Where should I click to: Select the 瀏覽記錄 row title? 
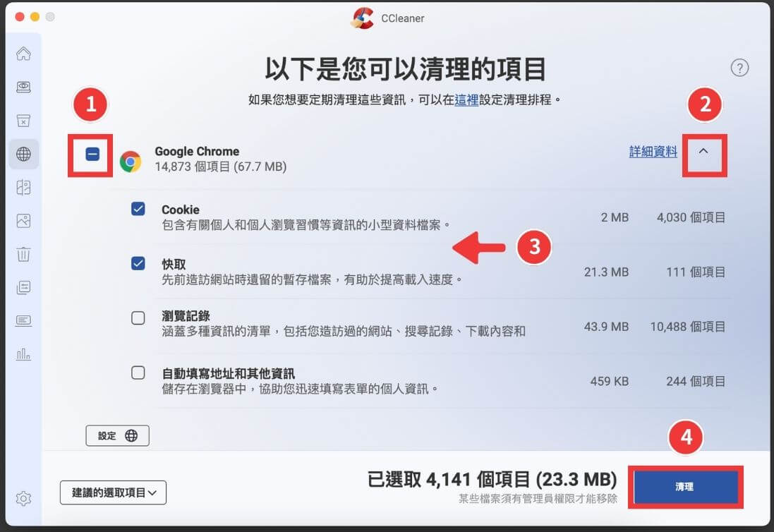click(x=186, y=316)
